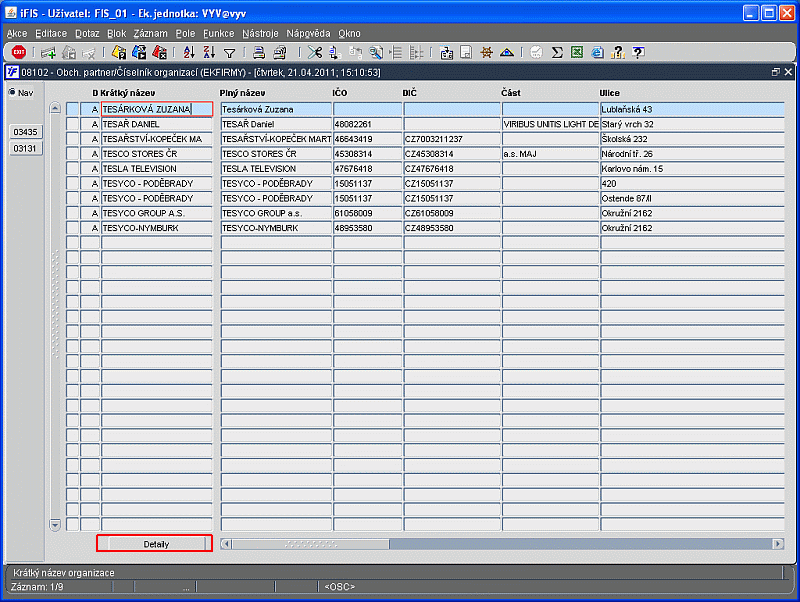Click the triangle ruler icon
The image size is (800, 602).
pyautogui.click(x=507, y=52)
